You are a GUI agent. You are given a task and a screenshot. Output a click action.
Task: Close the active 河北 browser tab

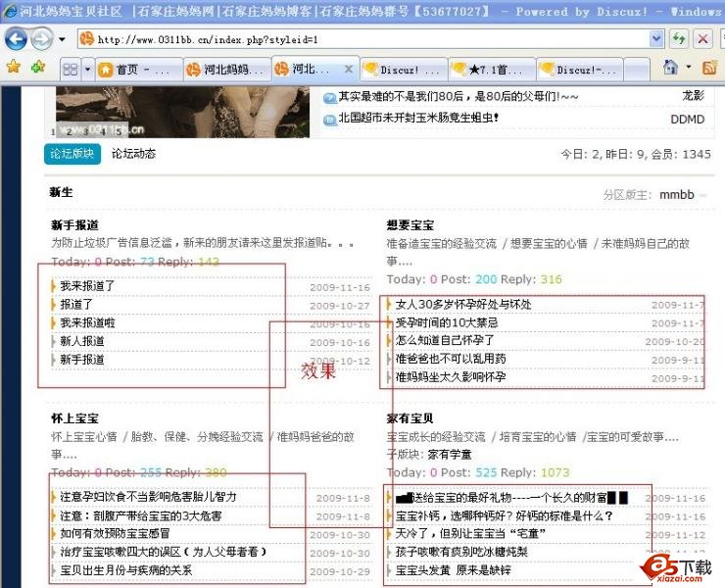(347, 70)
